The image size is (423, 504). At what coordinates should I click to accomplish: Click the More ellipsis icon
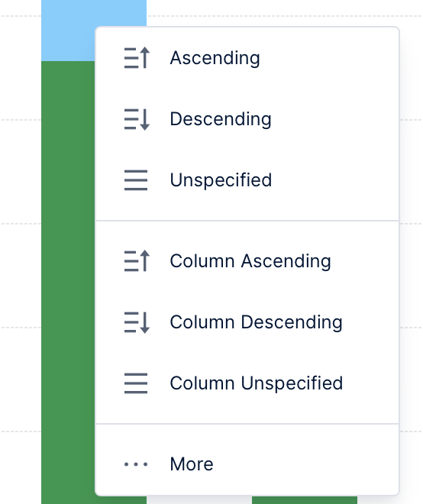point(136,464)
